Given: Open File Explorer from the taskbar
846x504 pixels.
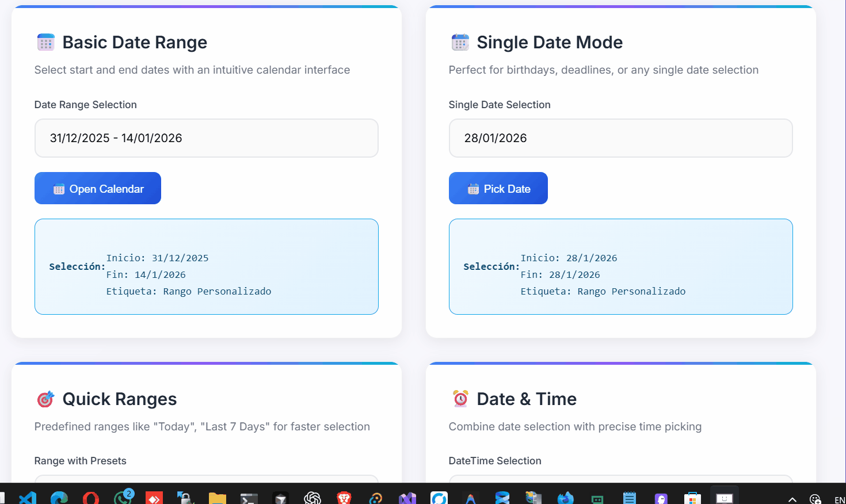Looking at the screenshot, I should click(x=217, y=497).
